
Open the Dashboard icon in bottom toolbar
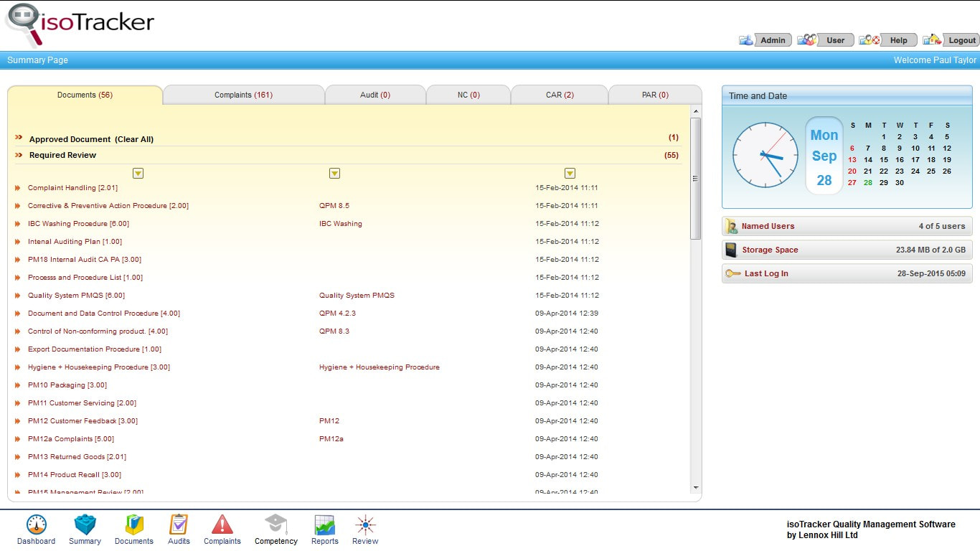pyautogui.click(x=36, y=524)
